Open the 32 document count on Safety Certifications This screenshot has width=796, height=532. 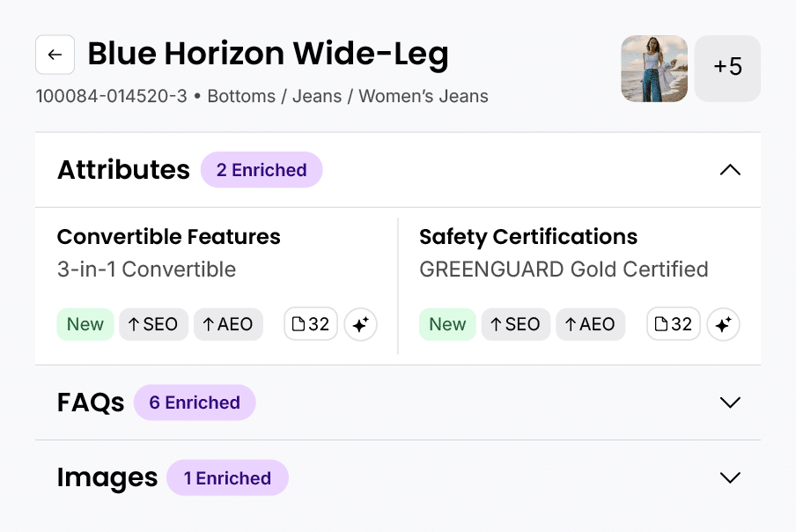[673, 324]
